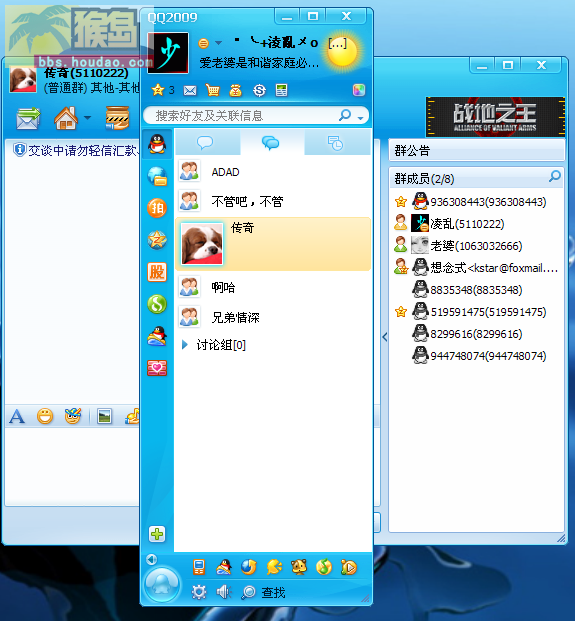Viewport: 575px width, 621px height.
Task: Click the user avatar in QQ2009 header
Action: click(x=168, y=53)
